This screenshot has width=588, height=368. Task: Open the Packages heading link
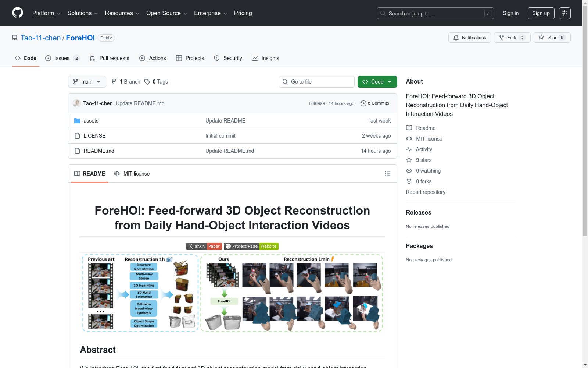tap(419, 246)
